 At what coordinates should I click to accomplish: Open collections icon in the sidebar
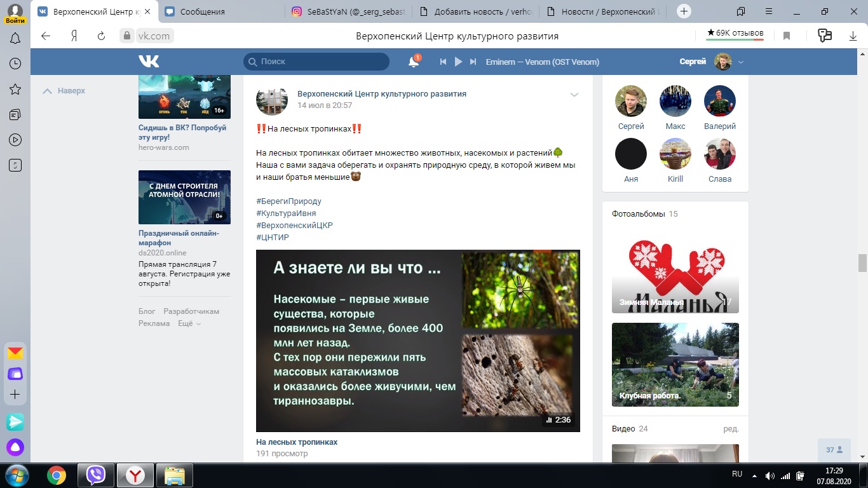click(x=15, y=114)
